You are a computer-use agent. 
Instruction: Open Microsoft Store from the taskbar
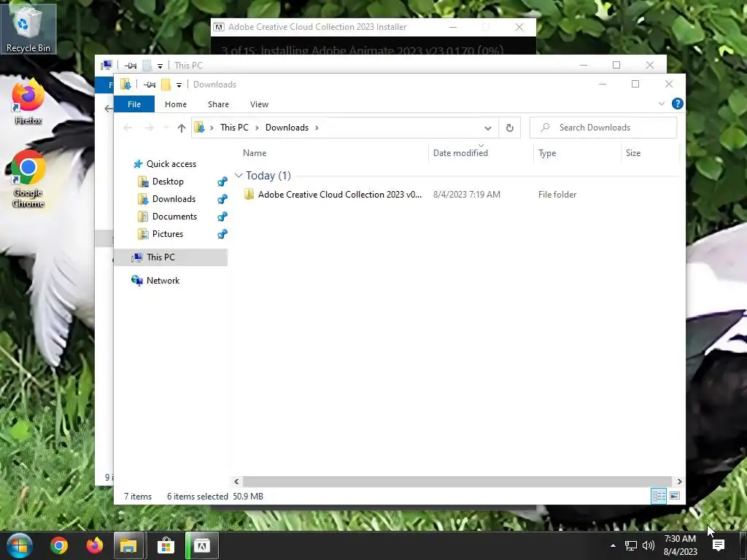tap(166, 545)
